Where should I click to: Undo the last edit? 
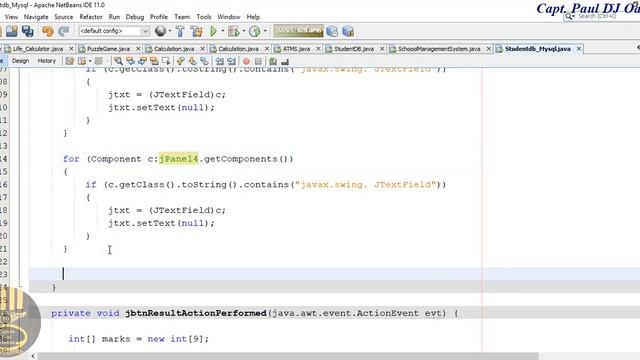(x=47, y=31)
